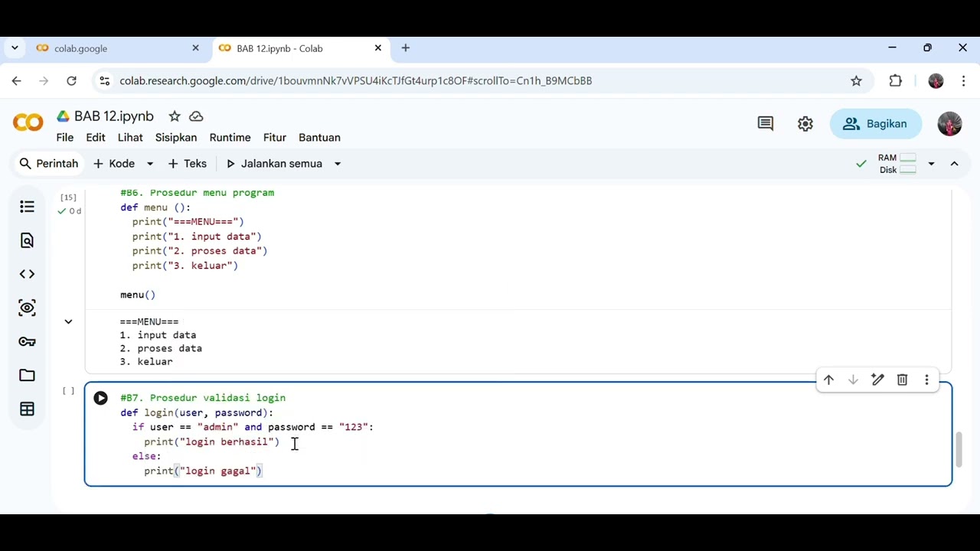The height and width of the screenshot is (551, 980).
Task: Click the notebook vertical scrollbar thumb
Action: [x=959, y=448]
